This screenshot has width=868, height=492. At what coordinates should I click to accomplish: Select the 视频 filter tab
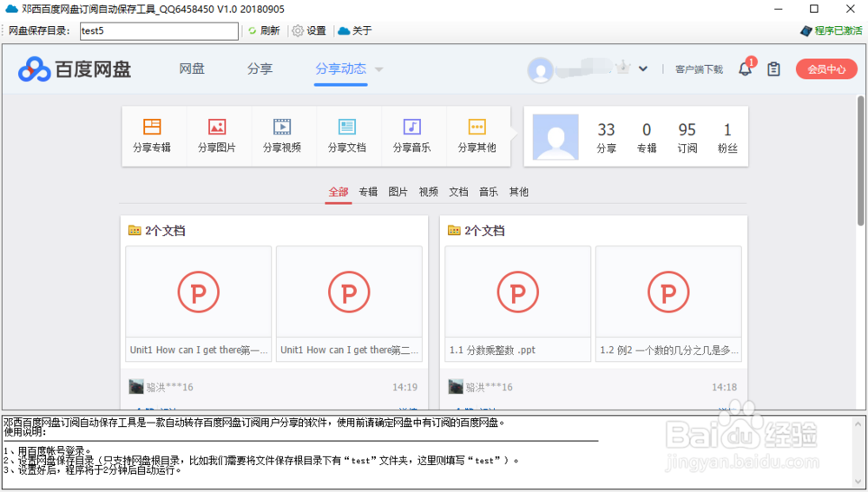[429, 192]
